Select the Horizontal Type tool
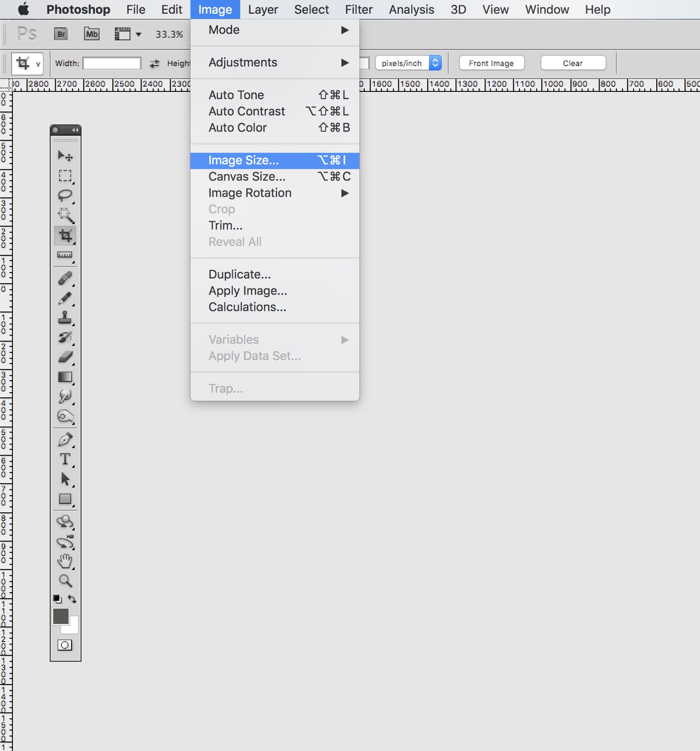Viewport: 700px width, 751px height. point(65,459)
